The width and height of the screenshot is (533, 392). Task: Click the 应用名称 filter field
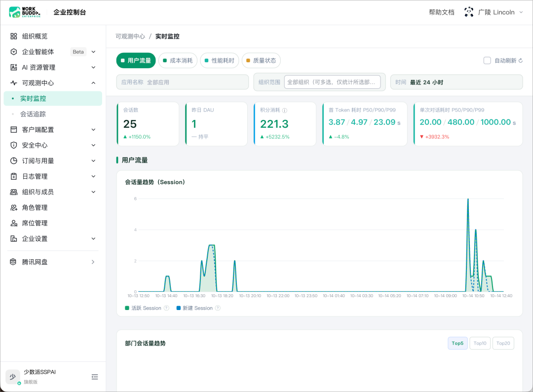tap(183, 82)
